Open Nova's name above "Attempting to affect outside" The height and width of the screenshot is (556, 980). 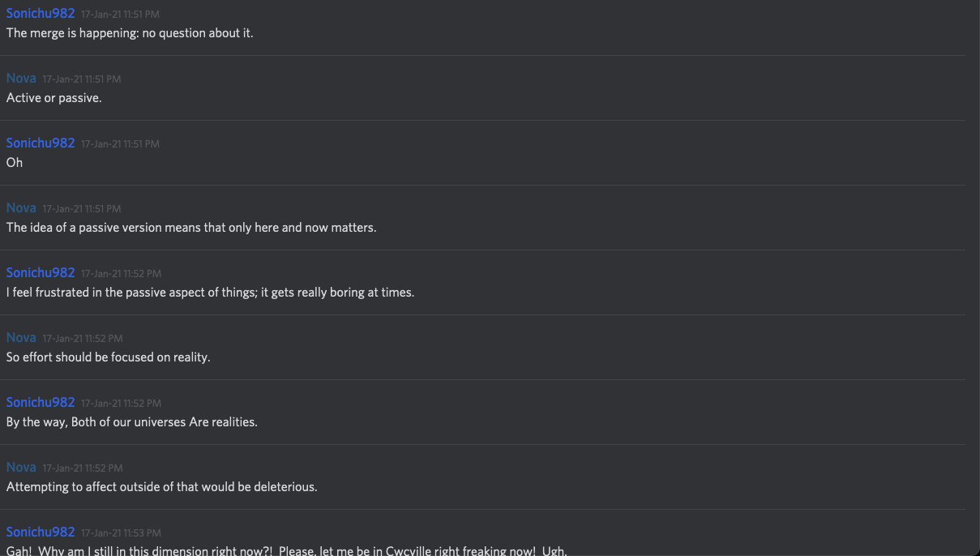click(x=21, y=467)
